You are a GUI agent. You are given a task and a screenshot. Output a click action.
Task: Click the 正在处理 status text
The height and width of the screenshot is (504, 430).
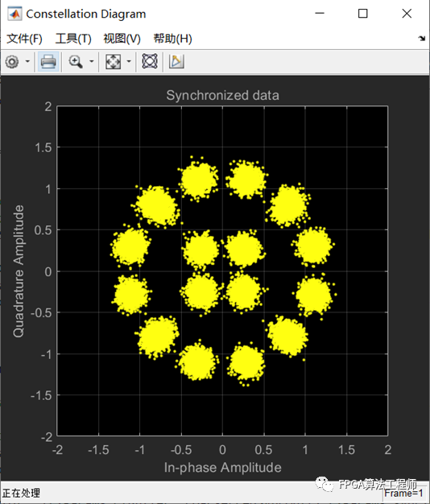click(21, 493)
